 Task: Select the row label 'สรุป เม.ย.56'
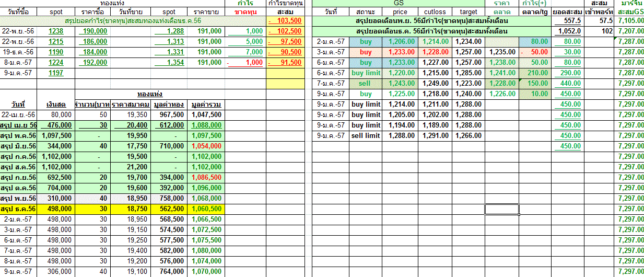[18, 125]
